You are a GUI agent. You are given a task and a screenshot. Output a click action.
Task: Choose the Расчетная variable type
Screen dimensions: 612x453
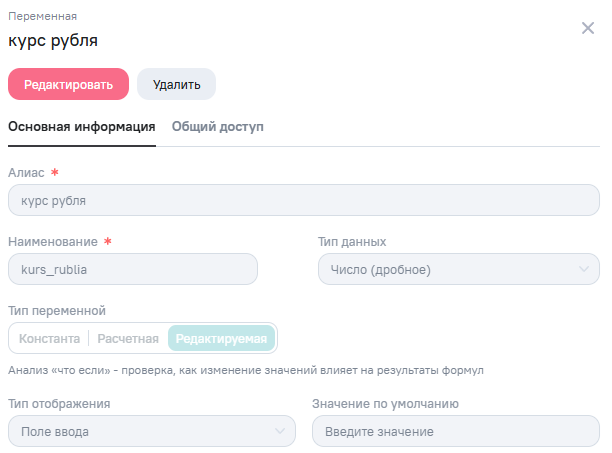pos(128,338)
